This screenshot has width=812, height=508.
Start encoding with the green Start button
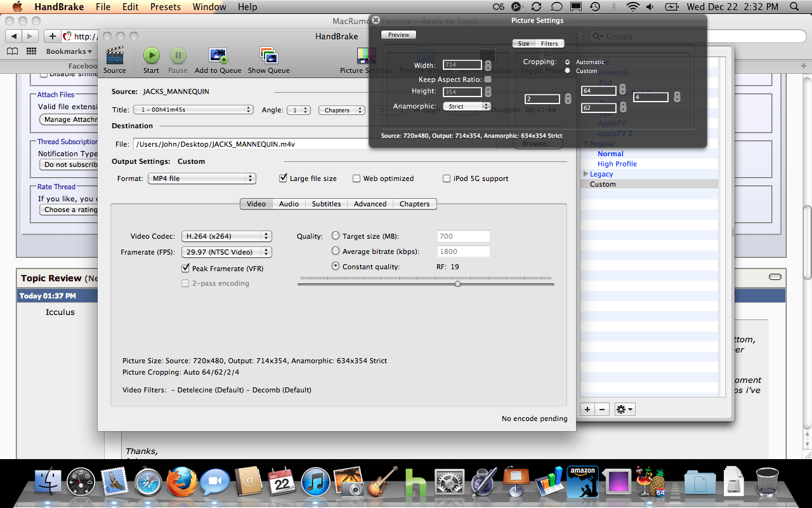click(151, 56)
